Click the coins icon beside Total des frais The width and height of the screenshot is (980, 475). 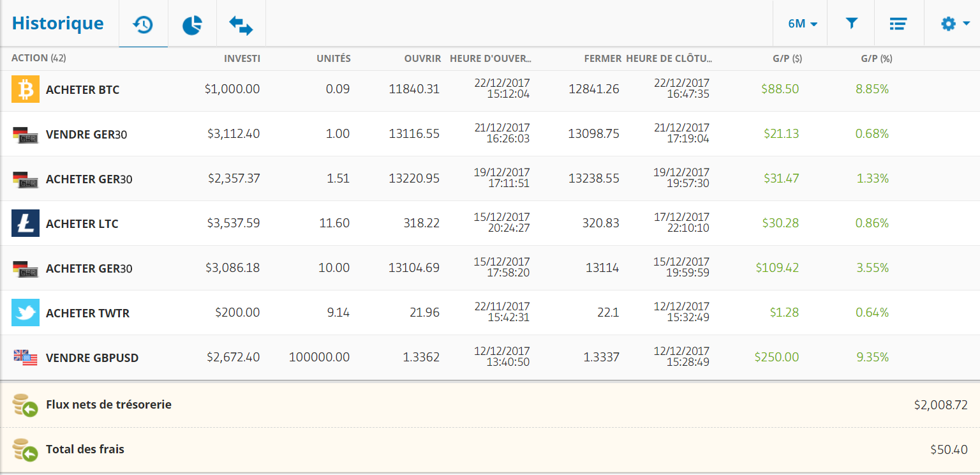tap(26, 449)
